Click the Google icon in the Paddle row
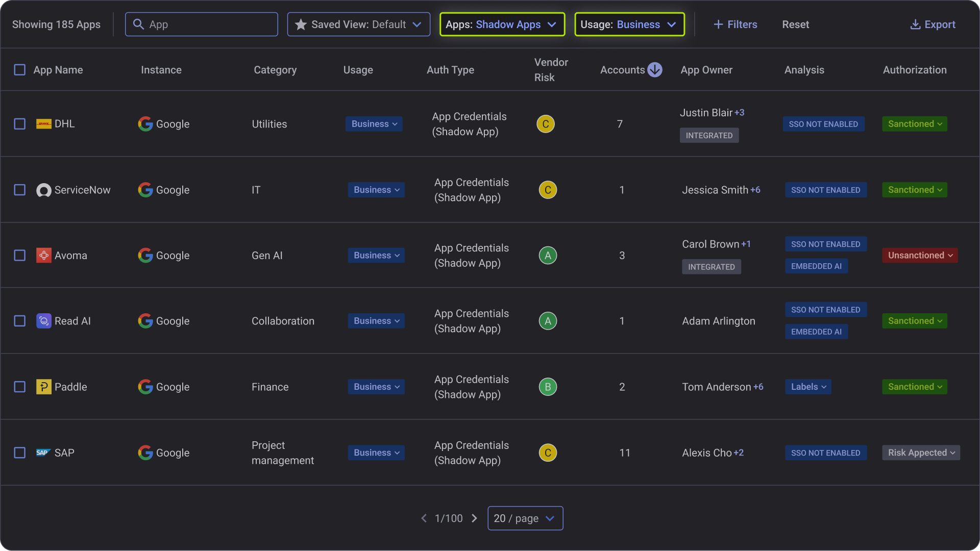The width and height of the screenshot is (980, 551). [x=145, y=387]
